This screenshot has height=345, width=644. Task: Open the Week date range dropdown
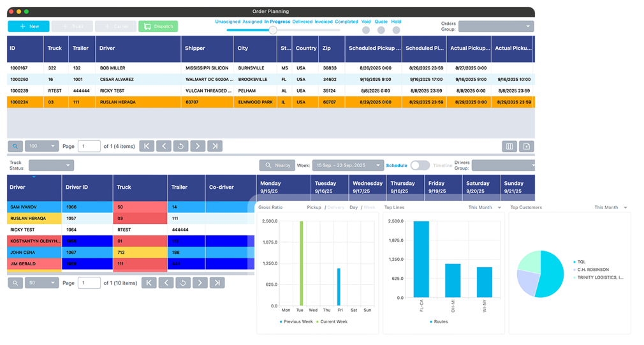348,165
